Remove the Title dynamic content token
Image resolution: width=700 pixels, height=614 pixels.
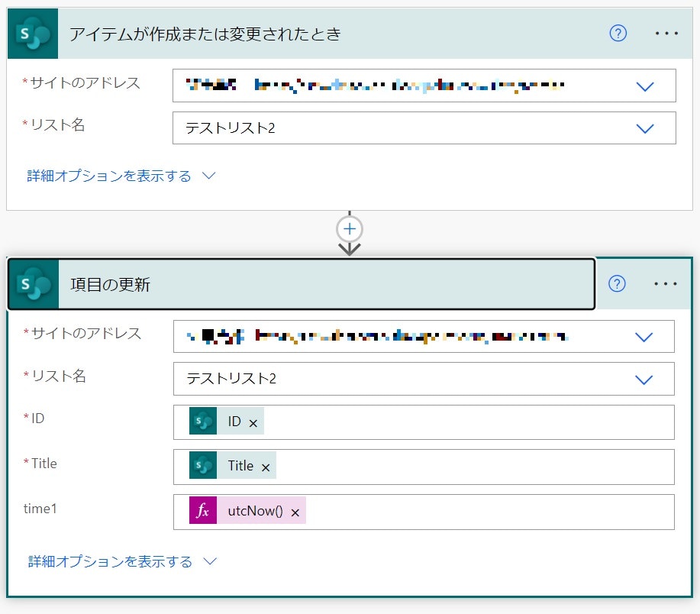pyautogui.click(x=266, y=467)
